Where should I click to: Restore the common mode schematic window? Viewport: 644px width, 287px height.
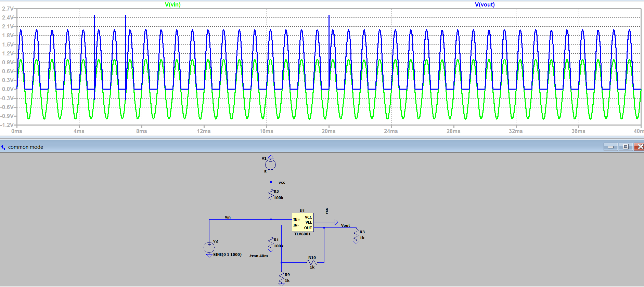tap(626, 147)
